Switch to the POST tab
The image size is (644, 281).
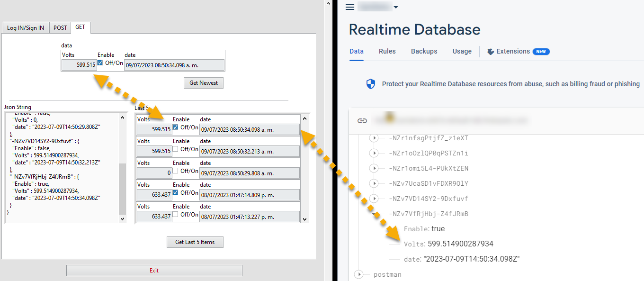[60, 27]
